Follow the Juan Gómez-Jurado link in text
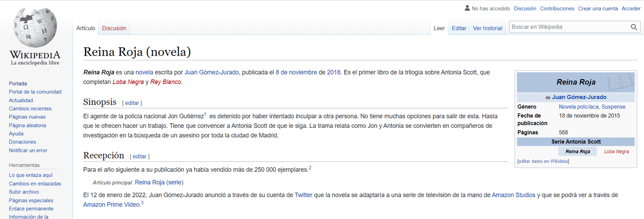This screenshot has height=219, width=644. pyautogui.click(x=212, y=72)
